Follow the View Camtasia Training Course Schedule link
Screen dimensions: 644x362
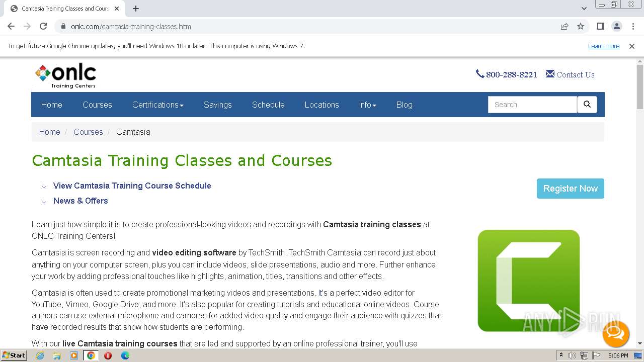pyautogui.click(x=132, y=186)
